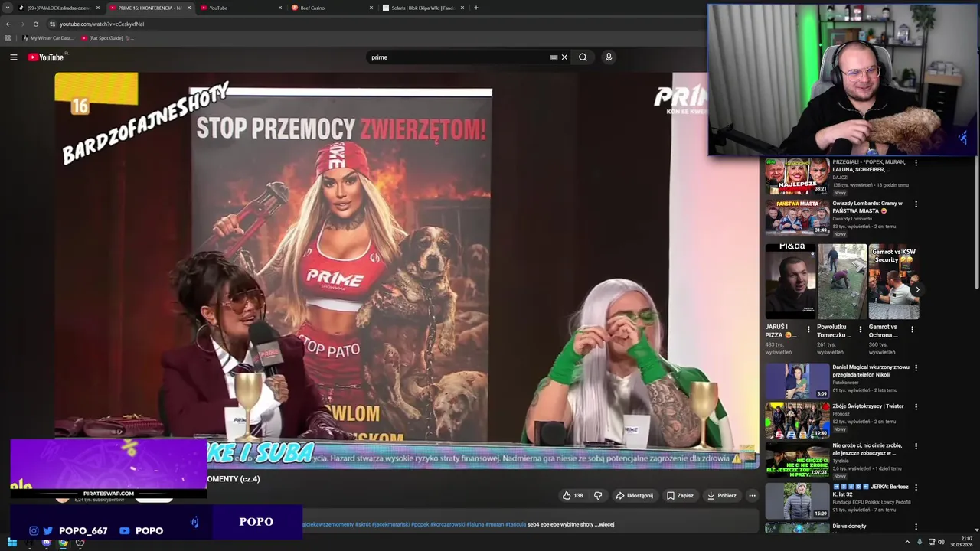Open the on-screen keyboard icon in search
Viewport: 980px width, 551px height.
554,57
